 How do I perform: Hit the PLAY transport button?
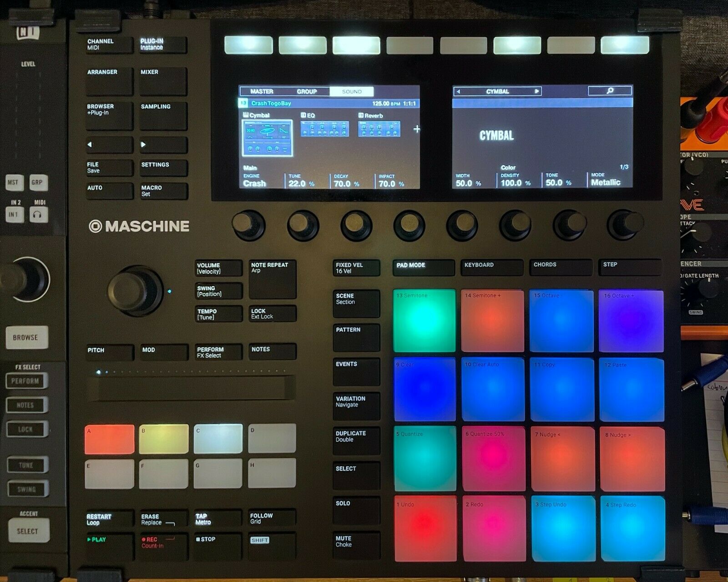(110, 546)
